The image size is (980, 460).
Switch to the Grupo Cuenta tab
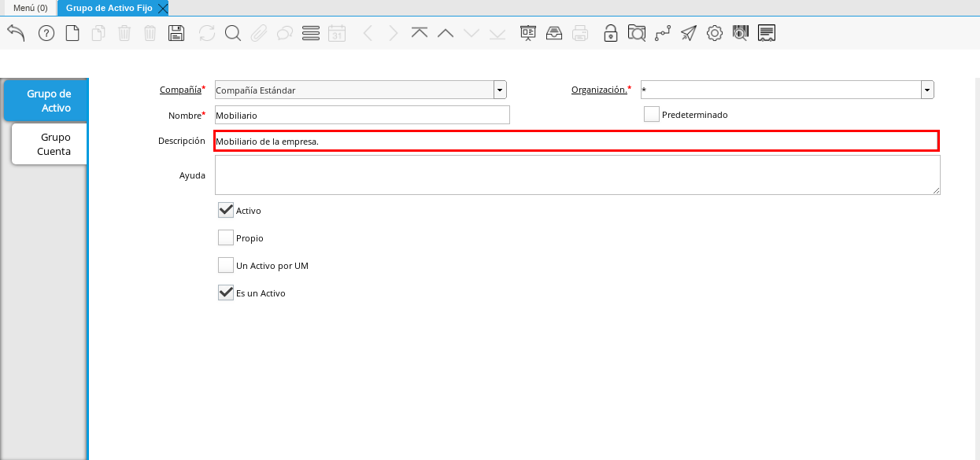[x=50, y=144]
